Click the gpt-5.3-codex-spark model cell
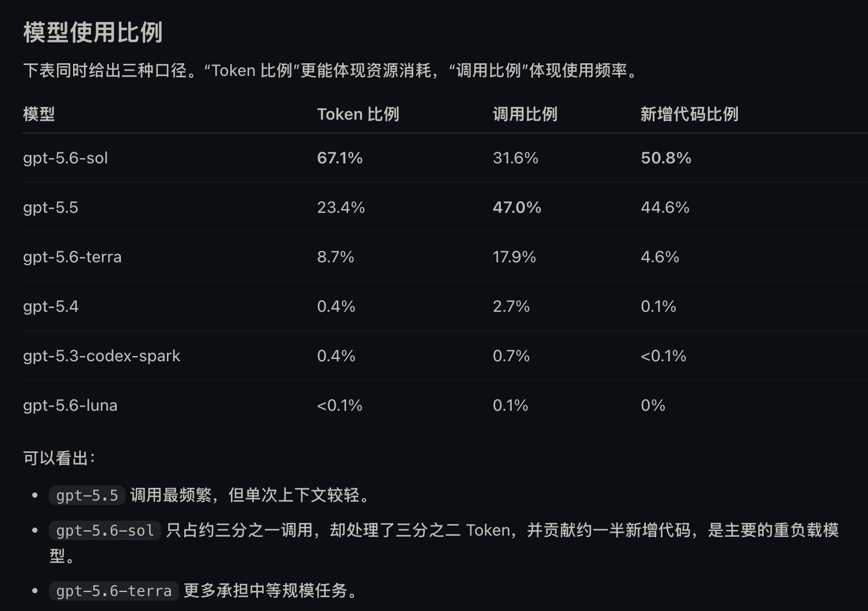 pos(102,356)
